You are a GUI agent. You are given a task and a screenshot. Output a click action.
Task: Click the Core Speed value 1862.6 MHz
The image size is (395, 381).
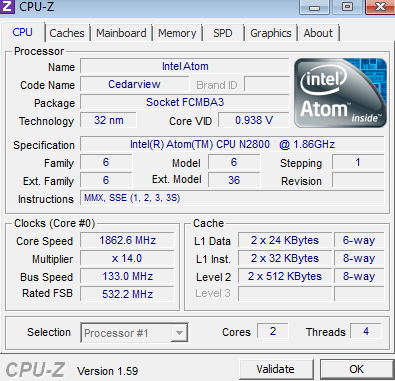(x=127, y=240)
